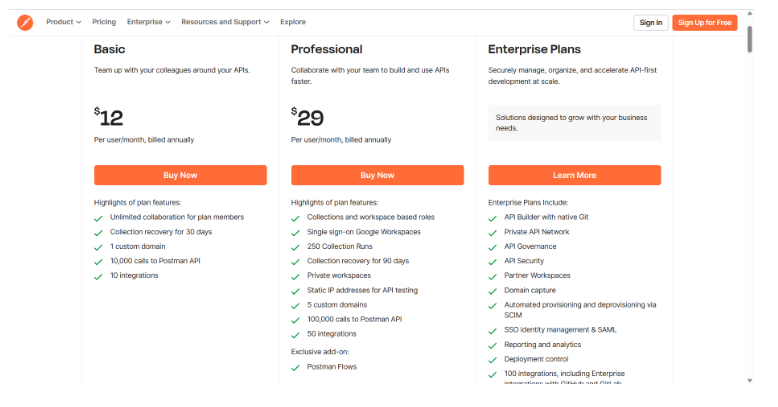
Task: Click checkmark beside Unlimited collaboration for plan members
Action: pos(98,218)
